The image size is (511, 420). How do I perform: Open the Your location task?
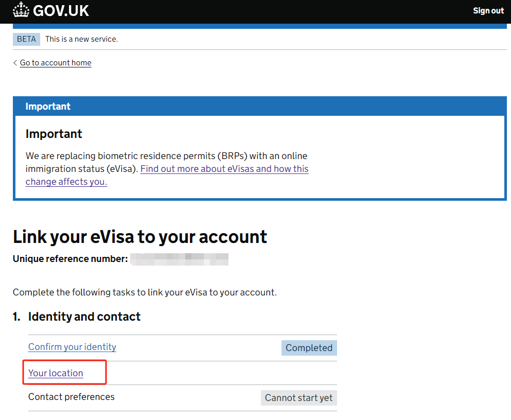click(56, 373)
